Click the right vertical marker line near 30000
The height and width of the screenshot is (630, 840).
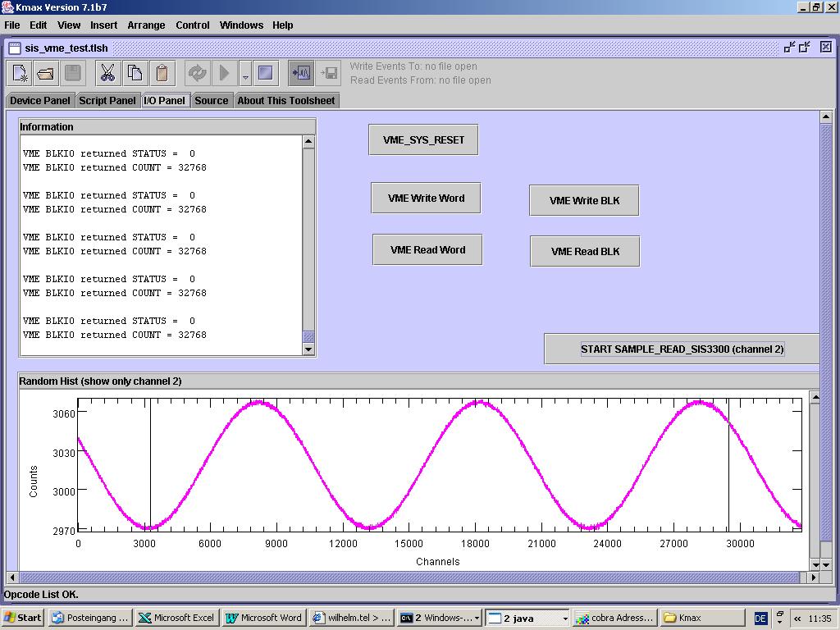pyautogui.click(x=728, y=464)
